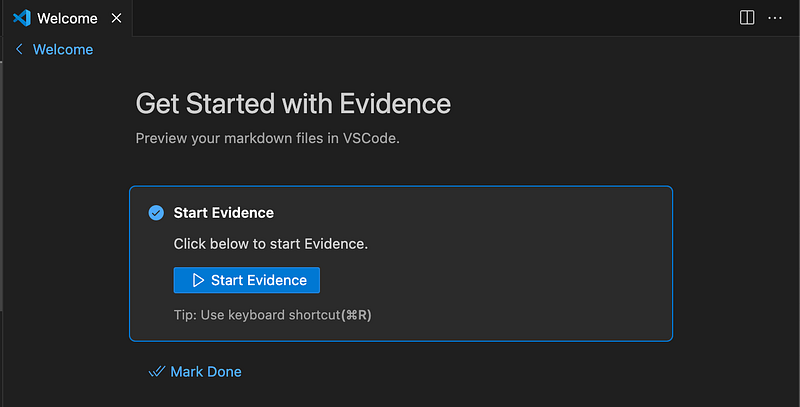Click the 'Tip: Use keyboard shortcut' text
Image resolution: width=800 pixels, height=407 pixels.
click(x=257, y=315)
